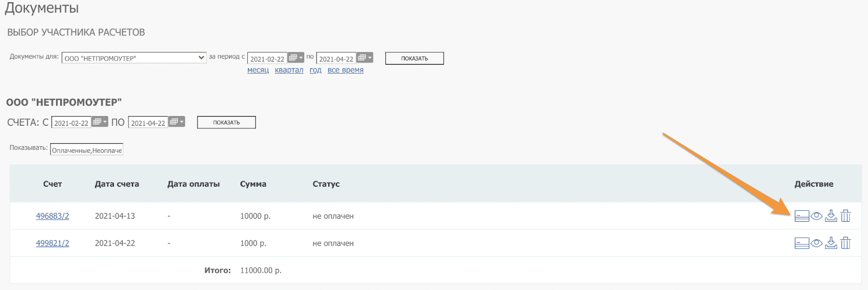Click the date cell 2021-04-13
The width and height of the screenshot is (868, 290).
pyautogui.click(x=115, y=216)
